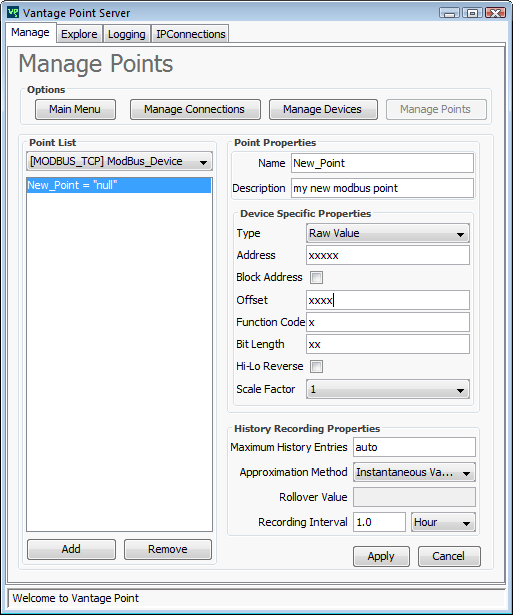
Task: Open Manage Connections
Action: [195, 109]
